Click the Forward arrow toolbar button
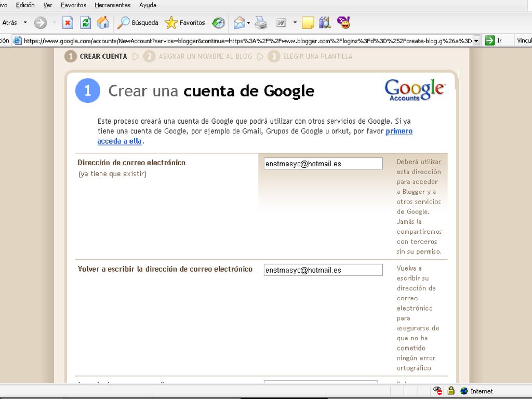Image resolution: width=532 pixels, height=399 pixels. click(x=41, y=23)
